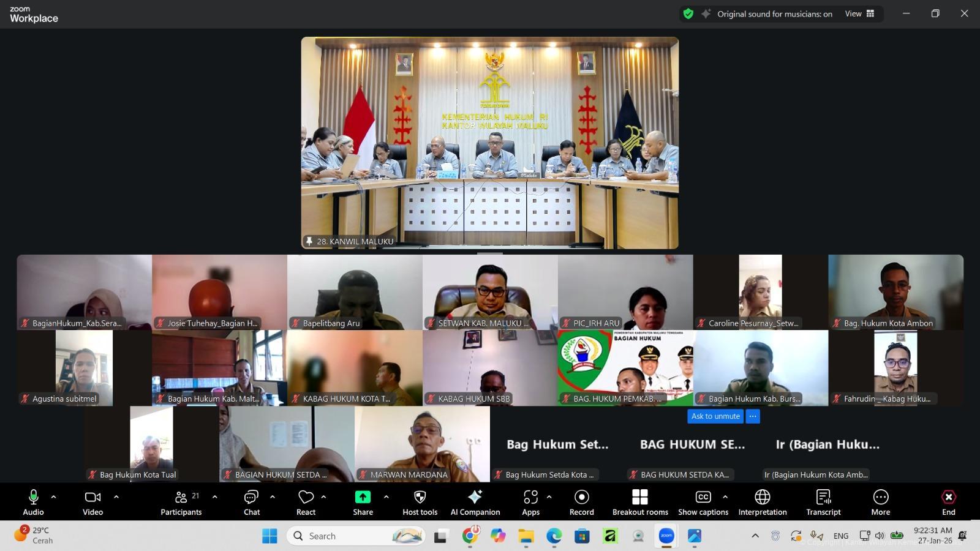Open the Participants panel
Viewport: 980px width, 551px height.
point(181,502)
